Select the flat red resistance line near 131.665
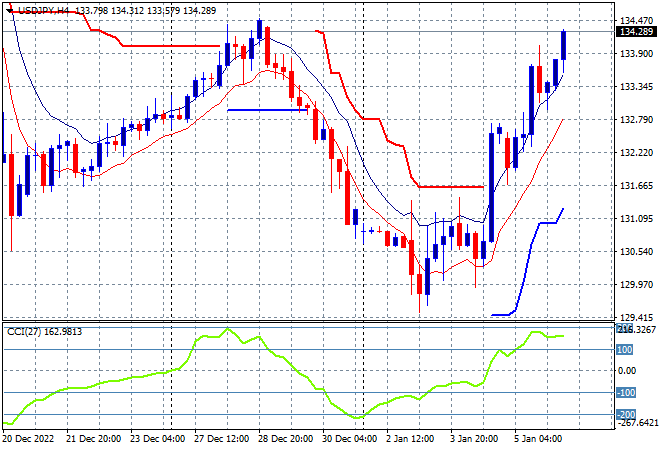The height and width of the screenshot is (450, 660). (x=451, y=187)
